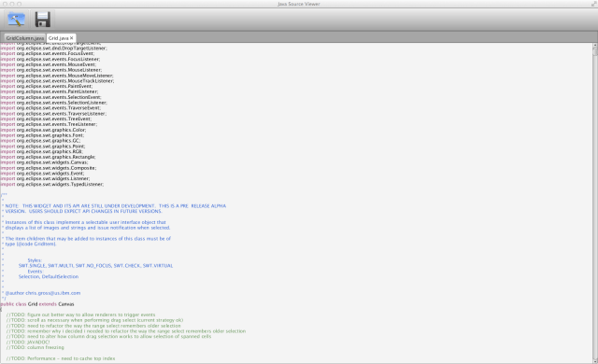Screen dimensions: 598x364
Task: Click the 'type {@code GridItem}' comment line
Action: point(29,244)
